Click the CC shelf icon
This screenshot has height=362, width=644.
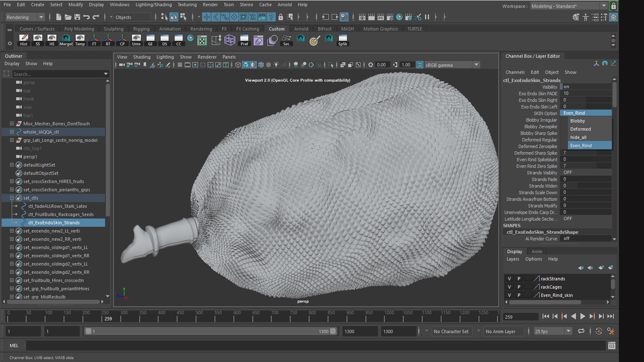pyautogui.click(x=178, y=40)
